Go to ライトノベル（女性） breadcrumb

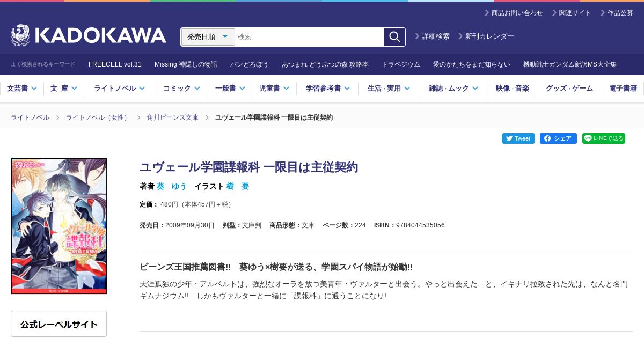(98, 117)
